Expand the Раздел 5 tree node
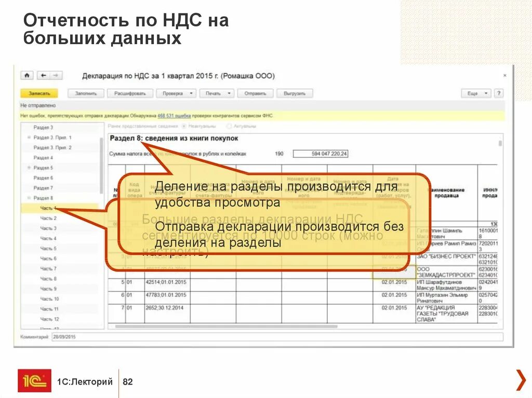 (x=29, y=168)
